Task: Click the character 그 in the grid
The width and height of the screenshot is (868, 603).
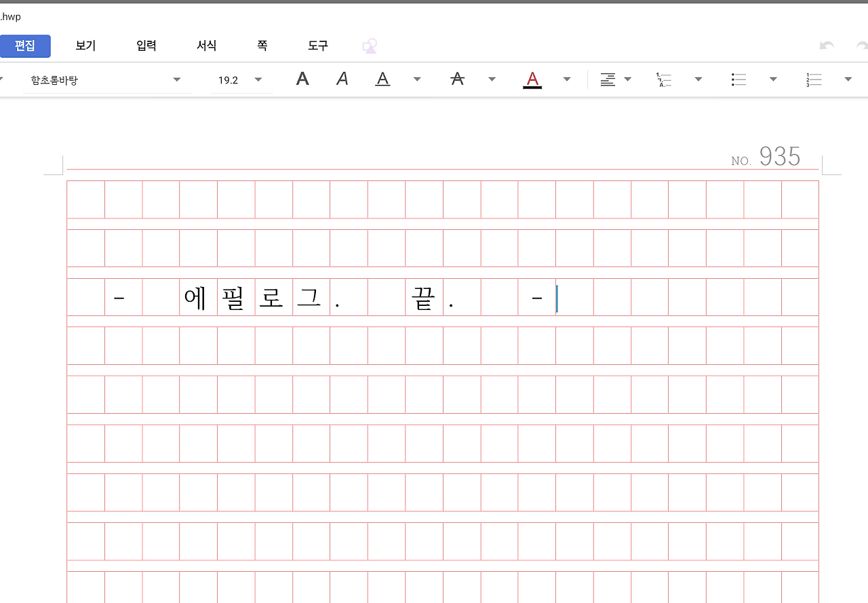Action: 309,298
